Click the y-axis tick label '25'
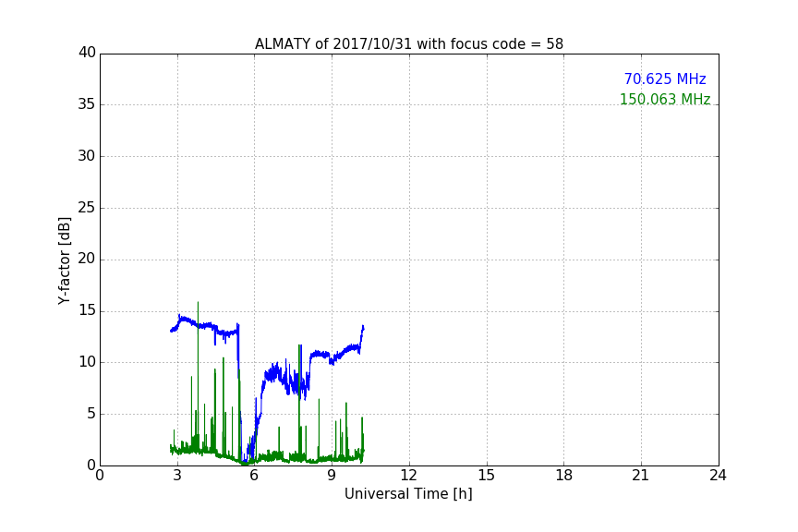 click(x=87, y=208)
